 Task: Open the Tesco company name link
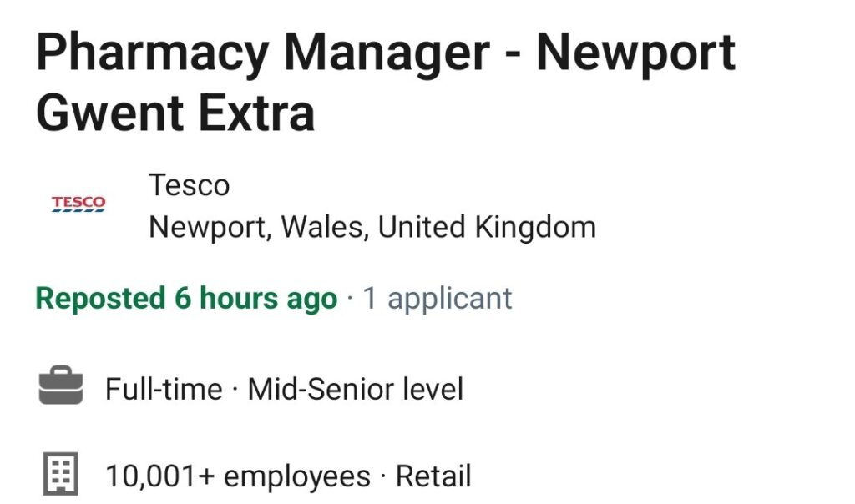[190, 185]
